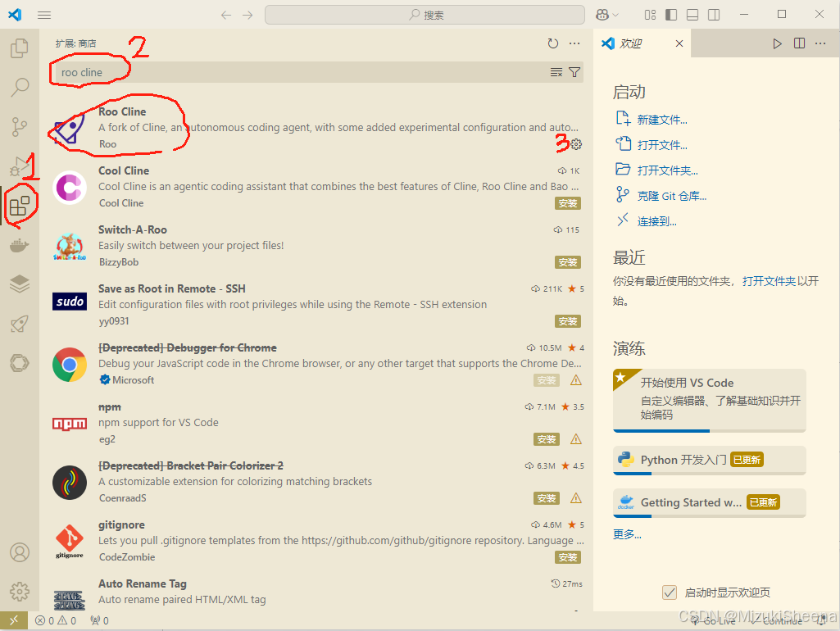840x631 pixels.
Task: Open the Debugger for Chrome extension entry
Action: tap(316, 364)
